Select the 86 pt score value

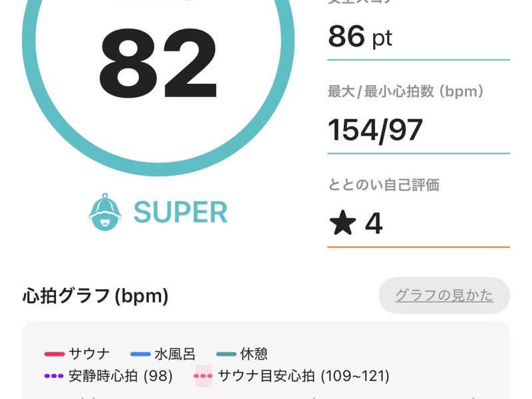coord(360,37)
